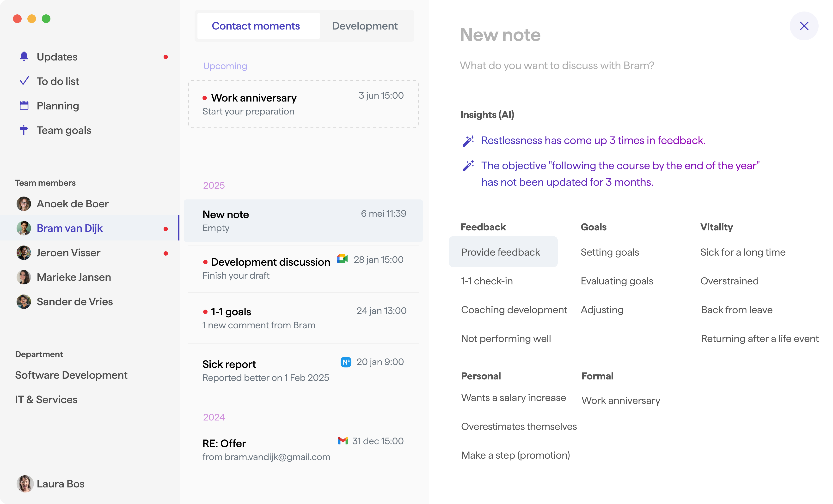This screenshot has width=833, height=504.
Task: Click the What do you want to discuss field
Action: click(x=557, y=66)
